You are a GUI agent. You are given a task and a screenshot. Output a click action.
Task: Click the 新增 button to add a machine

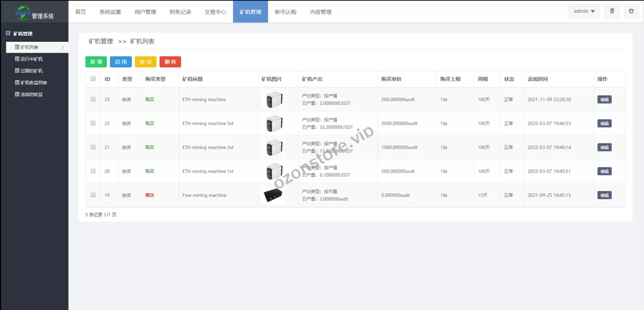(96, 62)
